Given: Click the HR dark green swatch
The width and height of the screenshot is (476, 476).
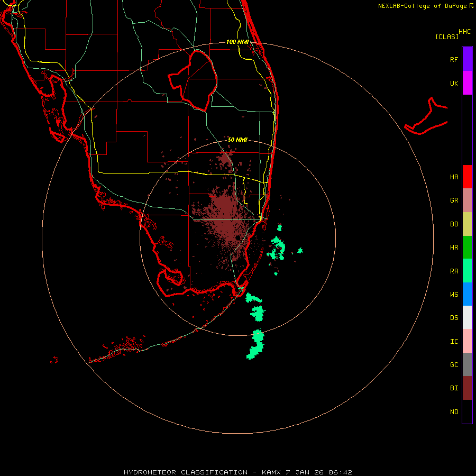Looking at the screenshot, I should [467, 248].
